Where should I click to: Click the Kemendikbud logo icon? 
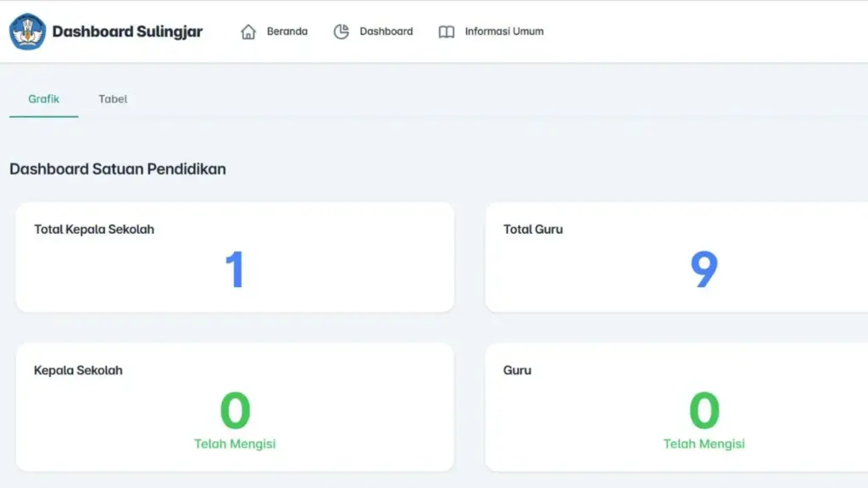(x=27, y=31)
